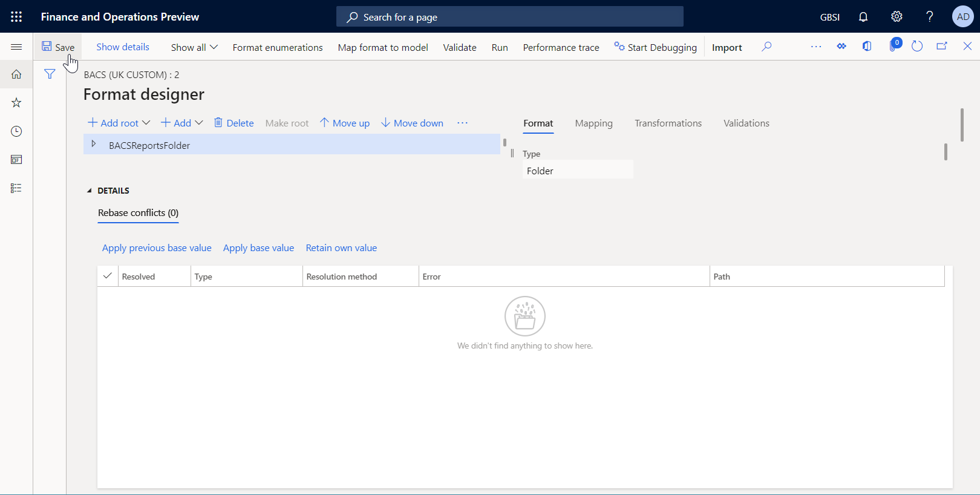This screenshot has height=495, width=980.
Task: Toggle the navigation pane hamburger
Action: (x=16, y=47)
